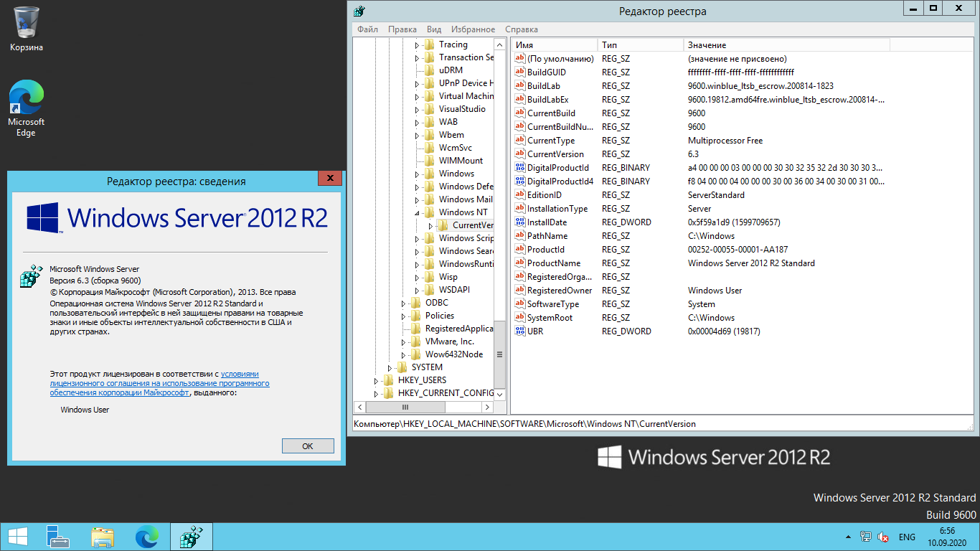This screenshot has width=980, height=551.
Task: Launch Microsoft Edge from the taskbar
Action: pos(147,537)
